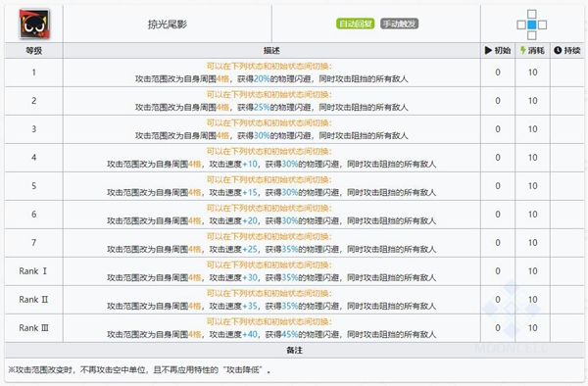
Task: Click the orange header line in level 1 row
Action: pyautogui.click(x=269, y=67)
